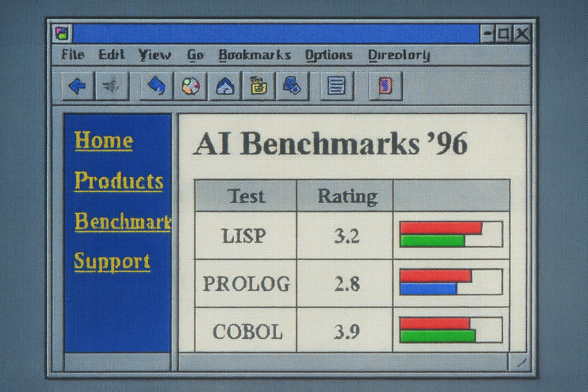Follow the Home sidebar link

tap(103, 141)
